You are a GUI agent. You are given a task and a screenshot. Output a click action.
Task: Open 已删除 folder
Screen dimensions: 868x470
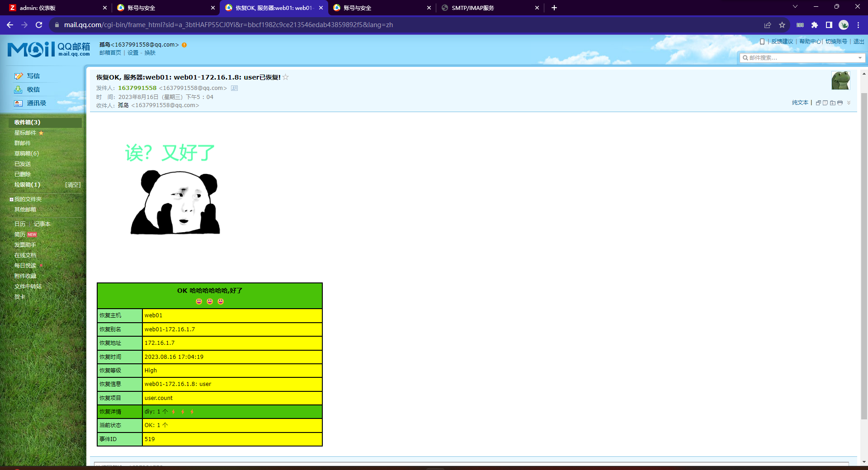[23, 174]
